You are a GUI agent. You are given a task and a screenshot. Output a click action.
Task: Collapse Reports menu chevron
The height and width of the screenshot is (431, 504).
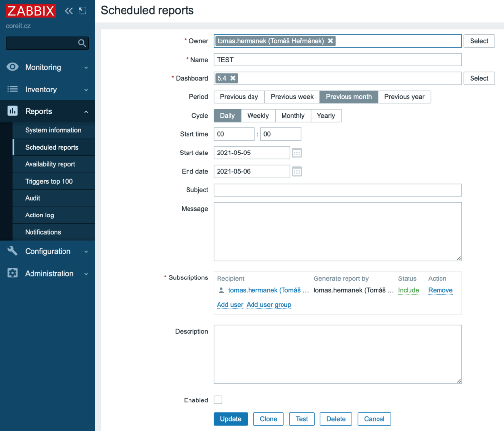(86, 112)
